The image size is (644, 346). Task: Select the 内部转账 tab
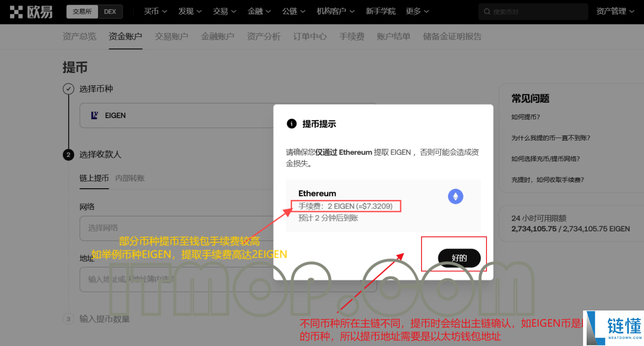(130, 178)
